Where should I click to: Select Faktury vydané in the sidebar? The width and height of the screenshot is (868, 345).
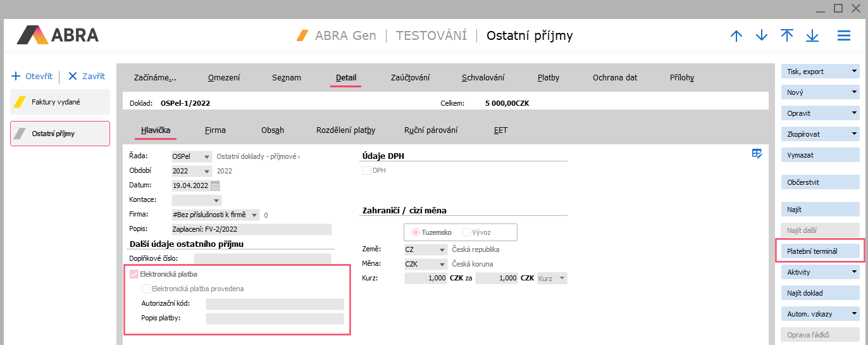(60, 102)
